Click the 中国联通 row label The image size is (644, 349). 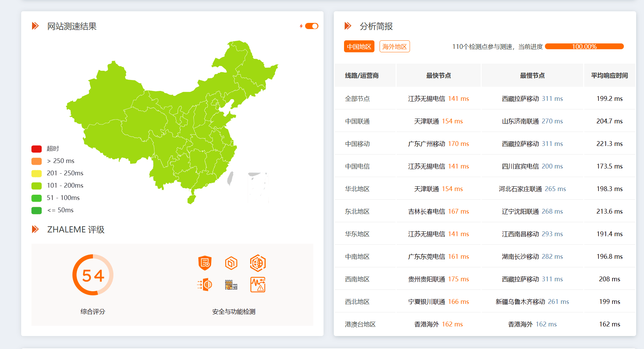tap(357, 121)
